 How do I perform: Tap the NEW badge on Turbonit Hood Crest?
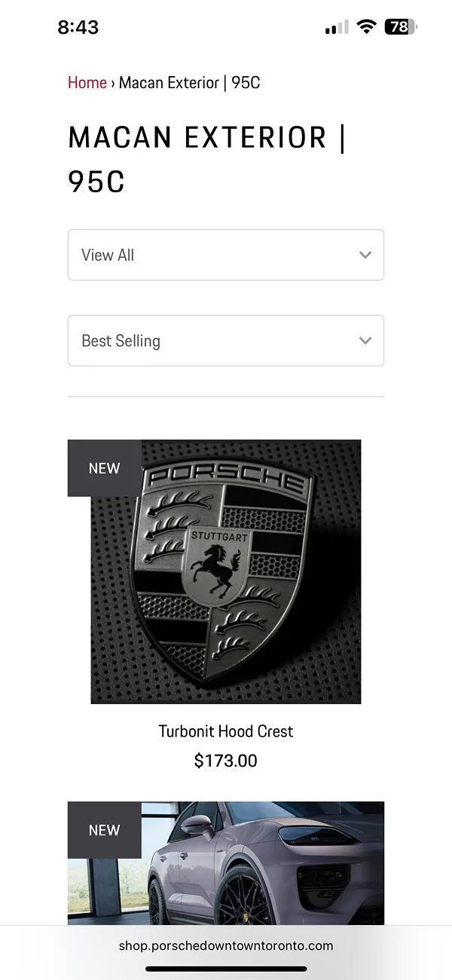pyautogui.click(x=104, y=468)
